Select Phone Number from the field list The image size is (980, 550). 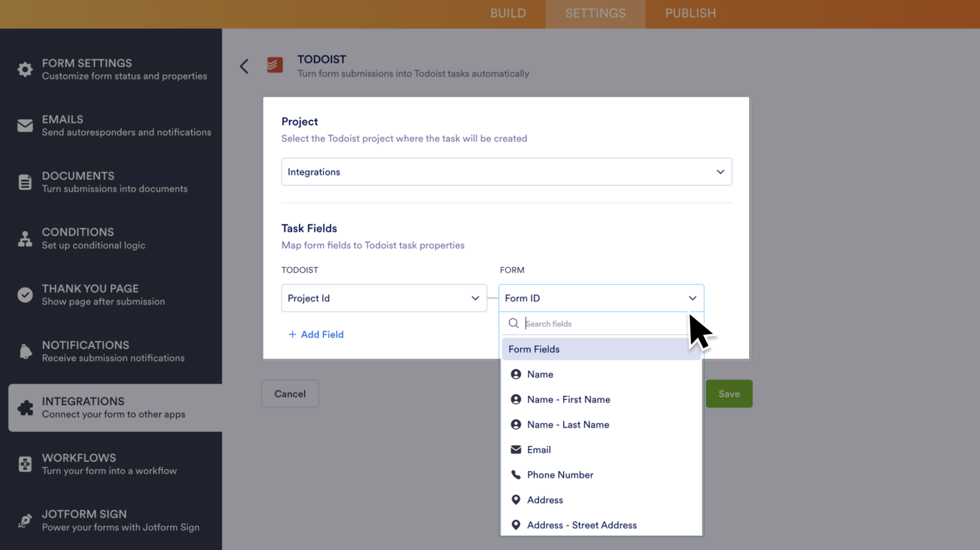[x=601, y=474]
